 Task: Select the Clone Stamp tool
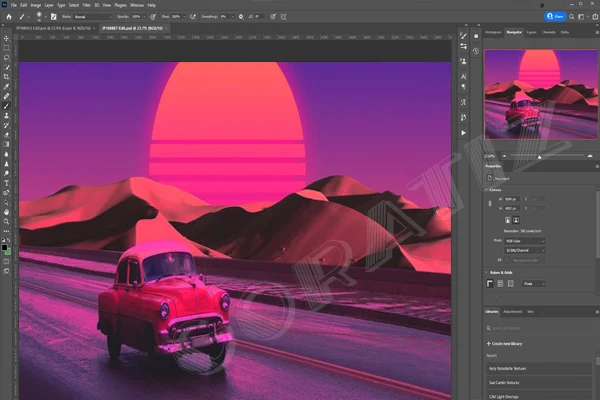coord(6,116)
